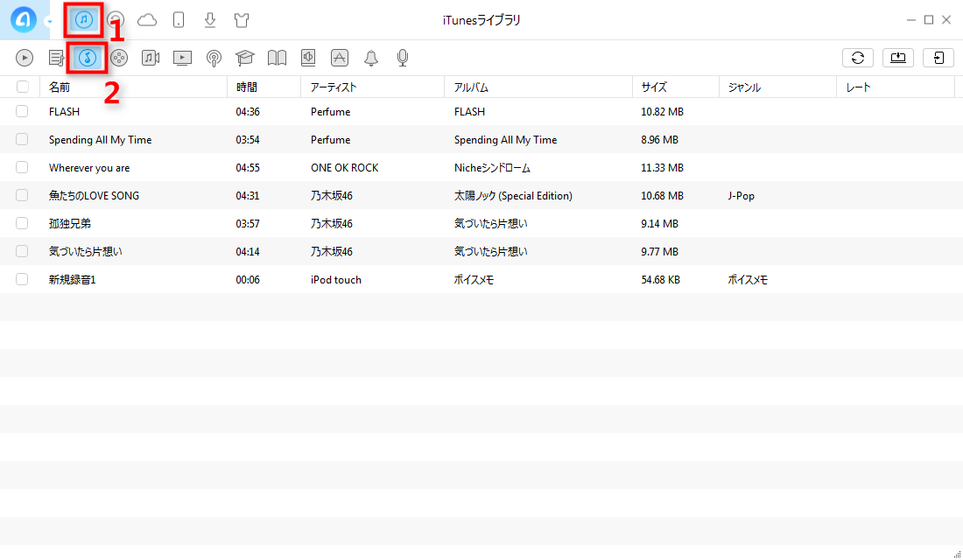Click the artist ONE OK ROCK
This screenshot has height=560, width=963.
[345, 168]
